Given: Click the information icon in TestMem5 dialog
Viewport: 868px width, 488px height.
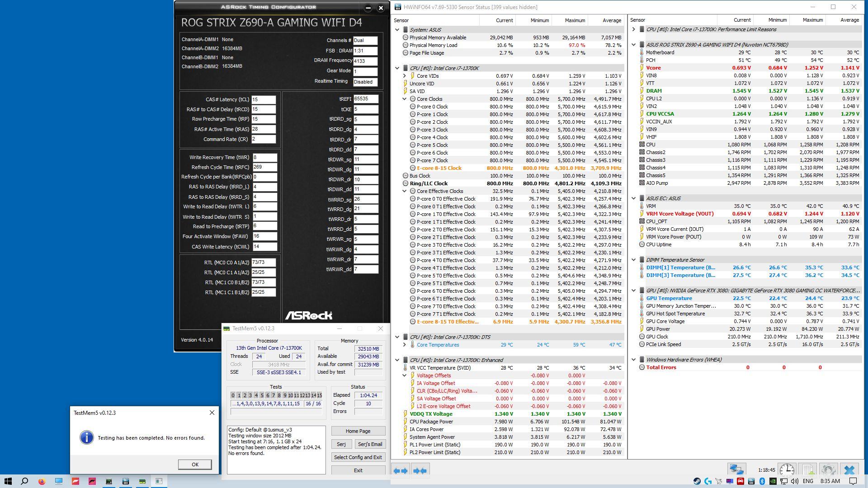Looking at the screenshot, I should point(86,437).
